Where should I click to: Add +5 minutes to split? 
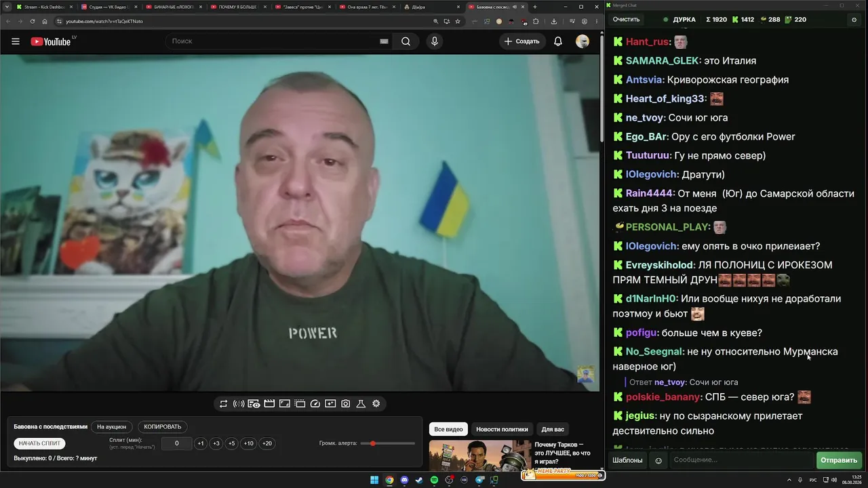point(232,443)
